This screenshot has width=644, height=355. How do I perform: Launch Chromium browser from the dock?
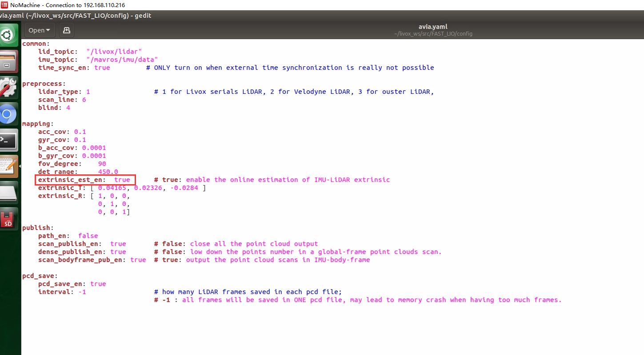(9, 115)
